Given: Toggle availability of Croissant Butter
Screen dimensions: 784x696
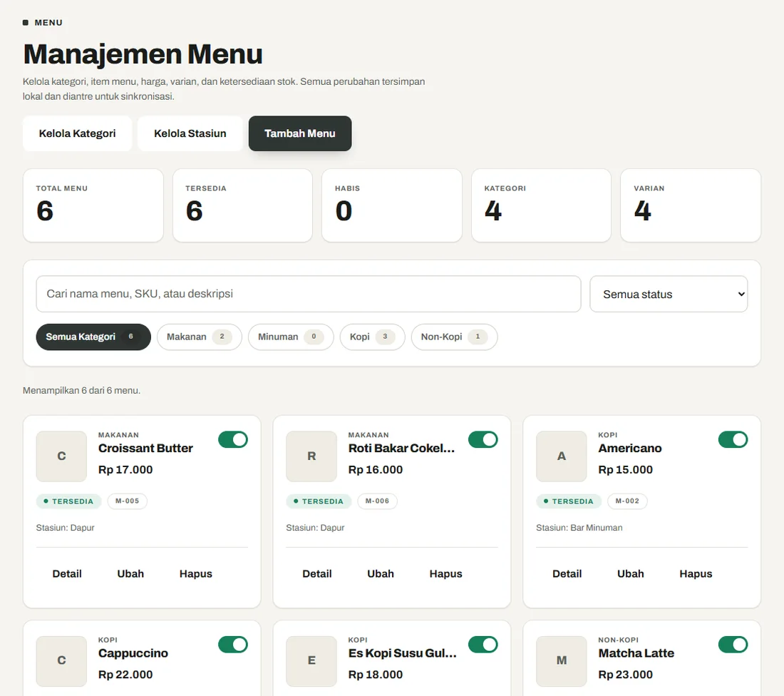Looking at the screenshot, I should click(233, 440).
